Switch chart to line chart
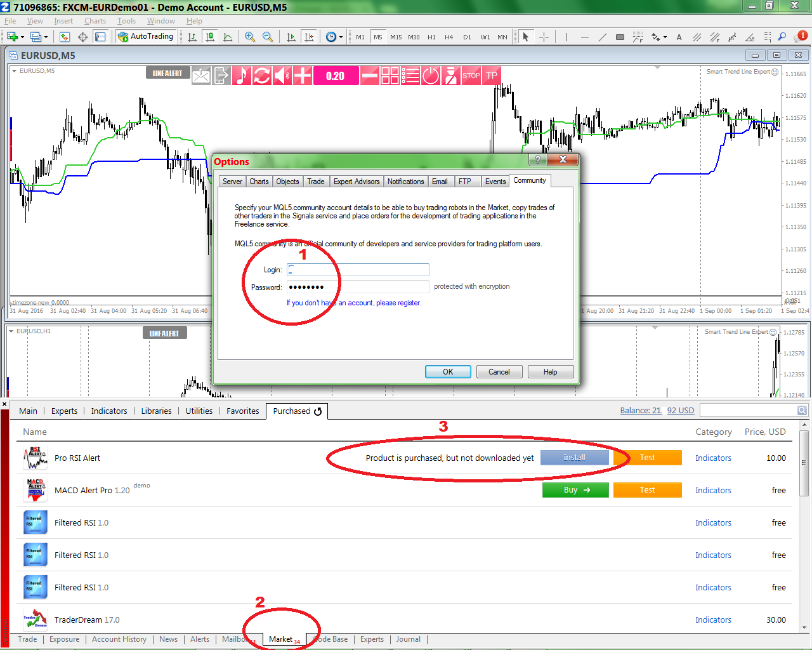 (x=228, y=37)
